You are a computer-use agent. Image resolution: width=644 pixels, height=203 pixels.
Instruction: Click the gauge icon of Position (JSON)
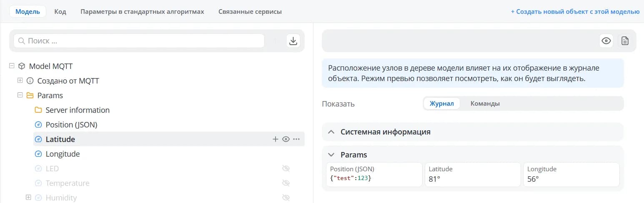(x=38, y=124)
